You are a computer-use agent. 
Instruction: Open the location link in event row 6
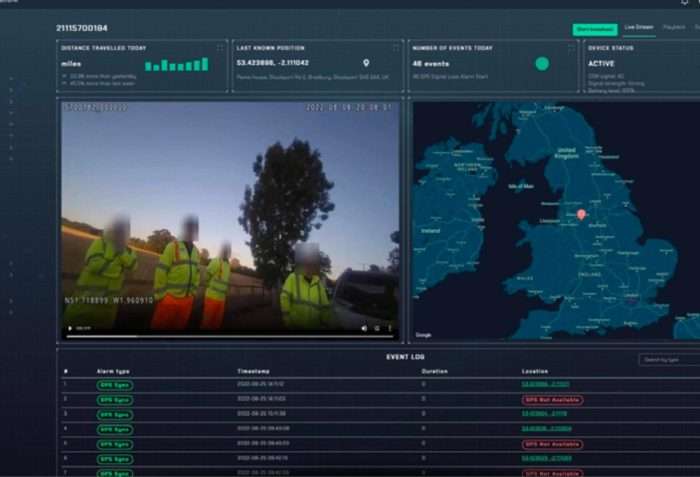(546, 458)
